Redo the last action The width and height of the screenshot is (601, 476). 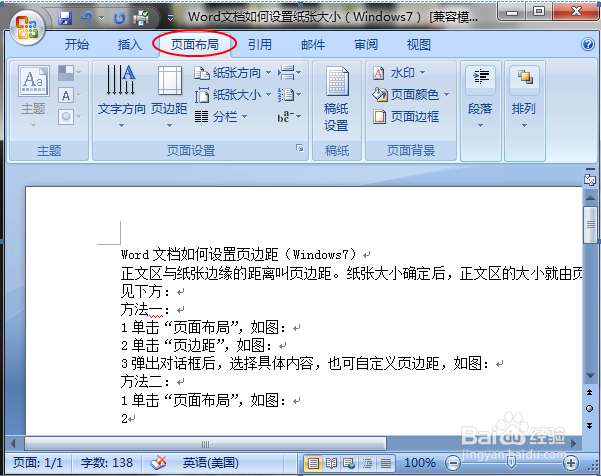click(120, 18)
